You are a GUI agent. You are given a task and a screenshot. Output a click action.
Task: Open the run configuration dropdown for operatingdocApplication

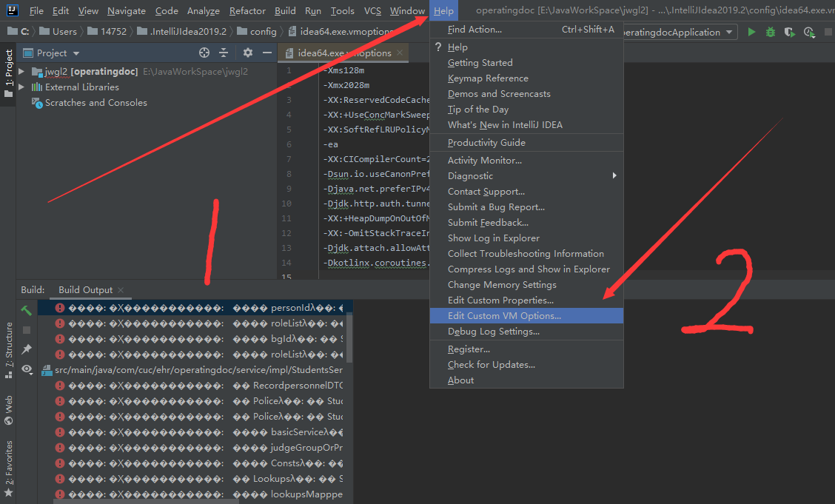click(730, 32)
